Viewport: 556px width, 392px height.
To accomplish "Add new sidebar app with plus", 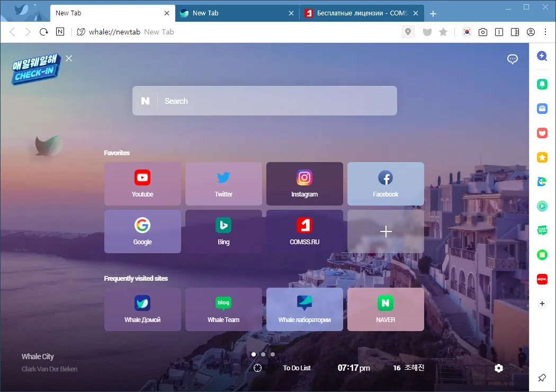I will [542, 304].
